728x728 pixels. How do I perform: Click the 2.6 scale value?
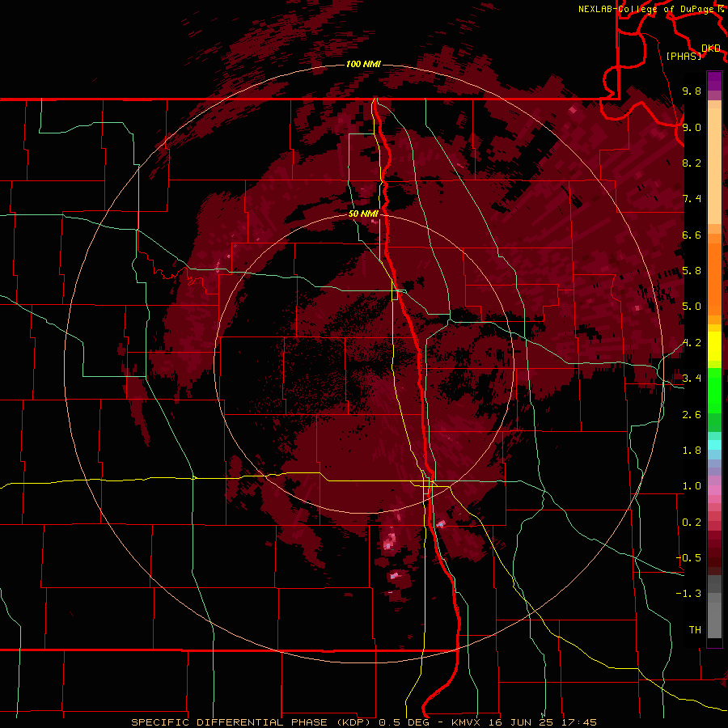(692, 415)
